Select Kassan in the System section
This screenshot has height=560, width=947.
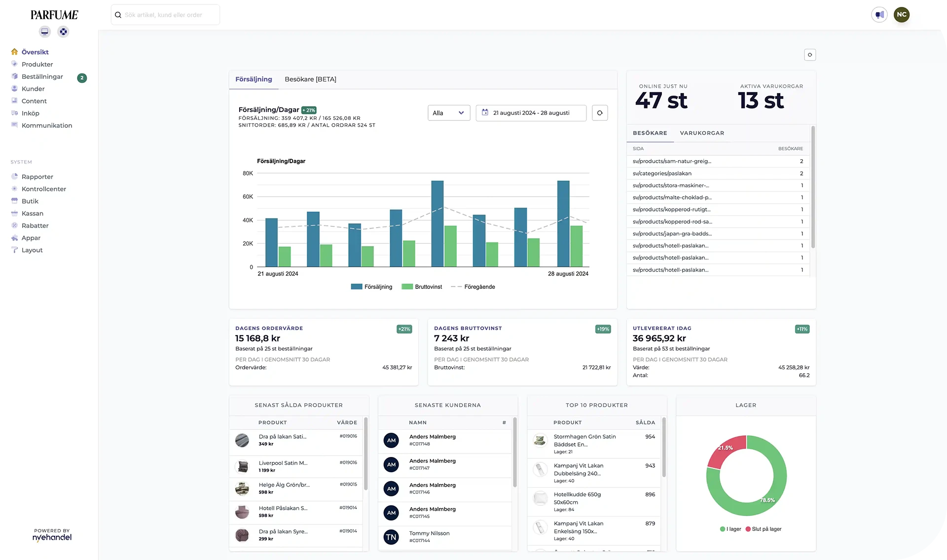coord(33,213)
